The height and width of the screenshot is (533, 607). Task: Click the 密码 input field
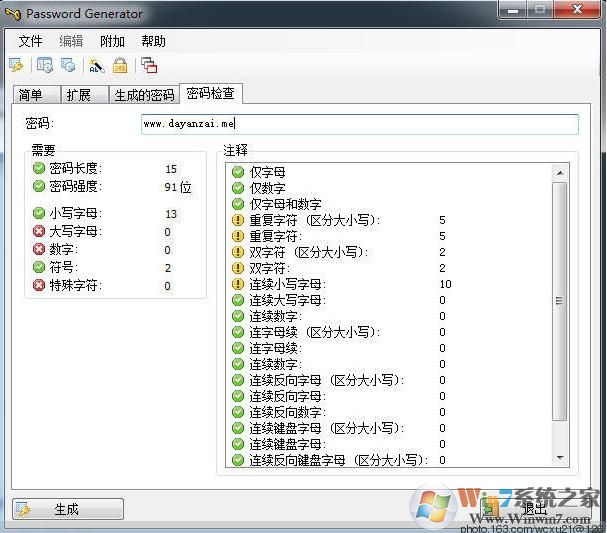point(360,124)
